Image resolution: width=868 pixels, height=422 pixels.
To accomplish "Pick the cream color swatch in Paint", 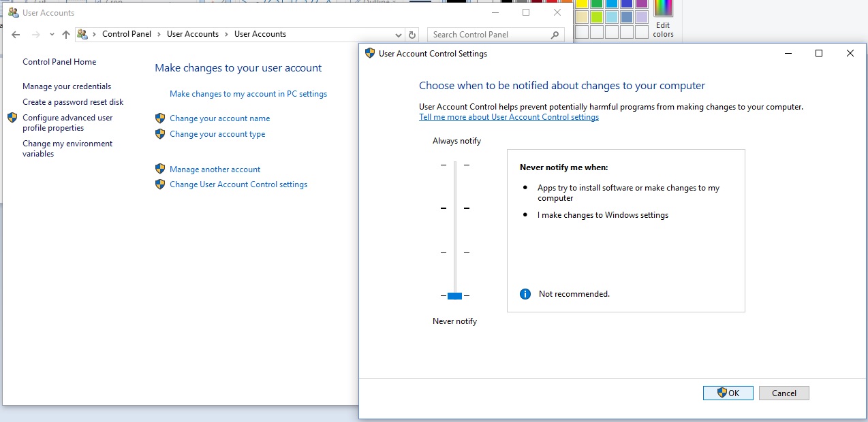I will (582, 17).
